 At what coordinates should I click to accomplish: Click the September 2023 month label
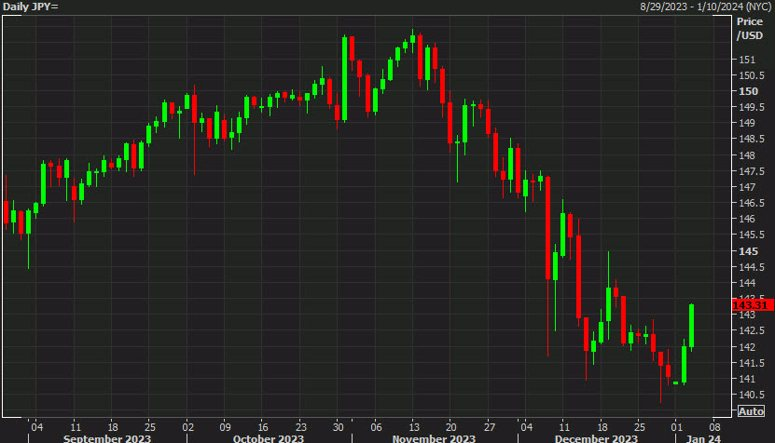(x=107, y=439)
